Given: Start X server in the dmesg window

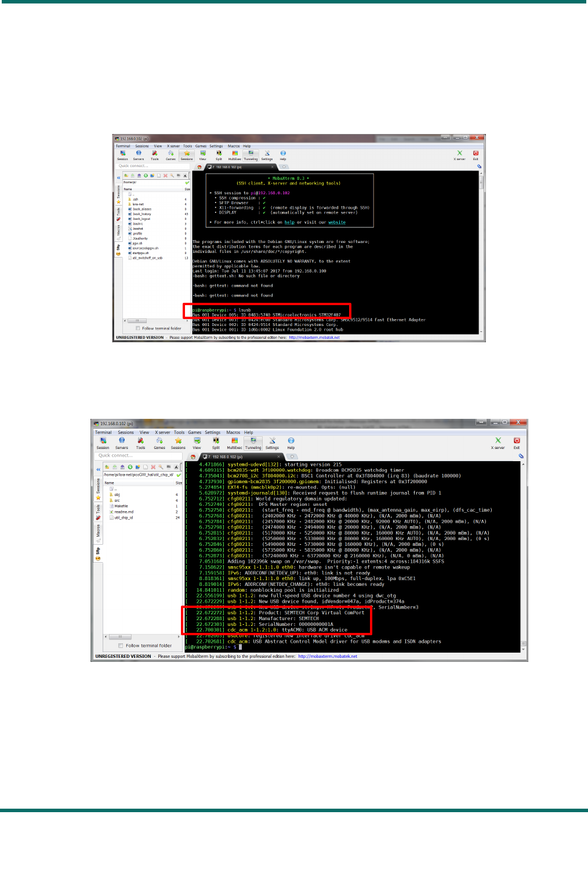Looking at the screenshot, I should click(x=498, y=443).
